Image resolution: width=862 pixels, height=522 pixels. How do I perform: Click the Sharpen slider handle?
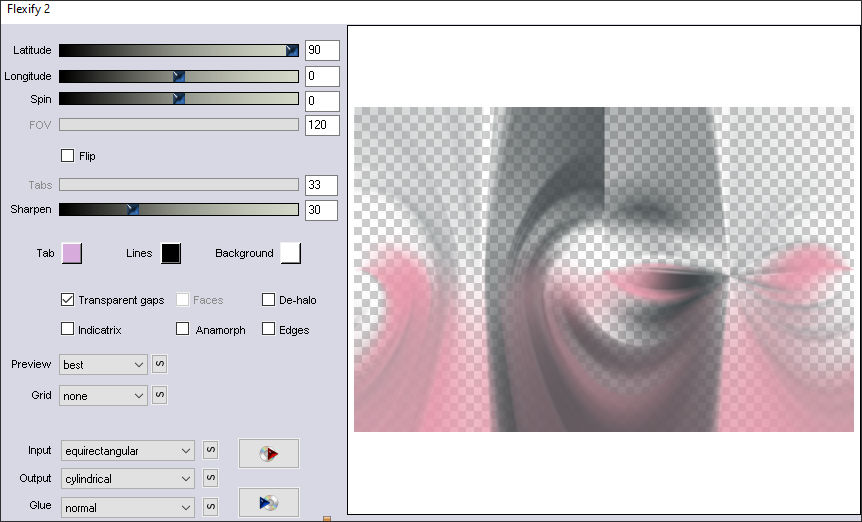click(x=132, y=209)
